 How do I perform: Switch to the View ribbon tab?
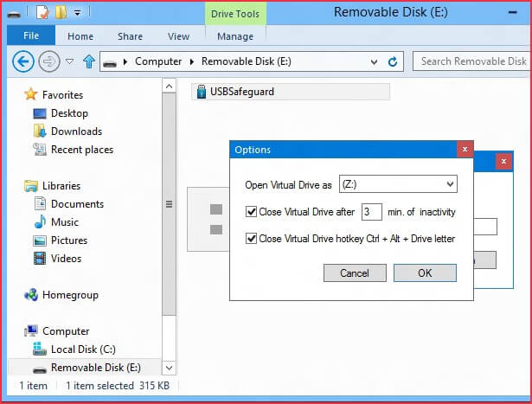[178, 36]
